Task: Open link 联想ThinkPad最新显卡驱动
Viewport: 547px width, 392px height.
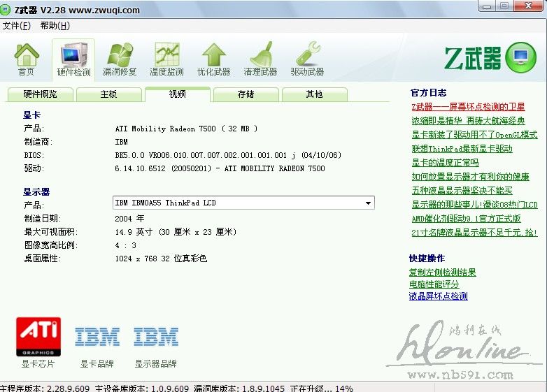Action: [x=462, y=149]
